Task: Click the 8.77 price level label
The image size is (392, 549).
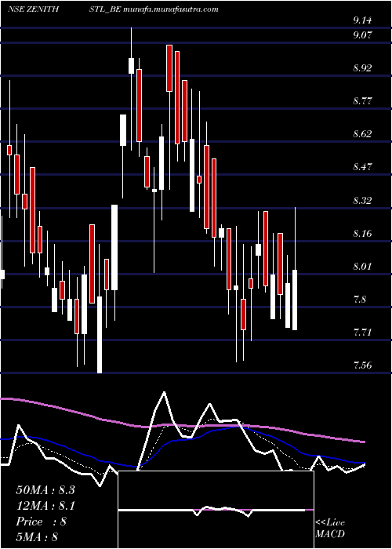Action: [x=362, y=101]
